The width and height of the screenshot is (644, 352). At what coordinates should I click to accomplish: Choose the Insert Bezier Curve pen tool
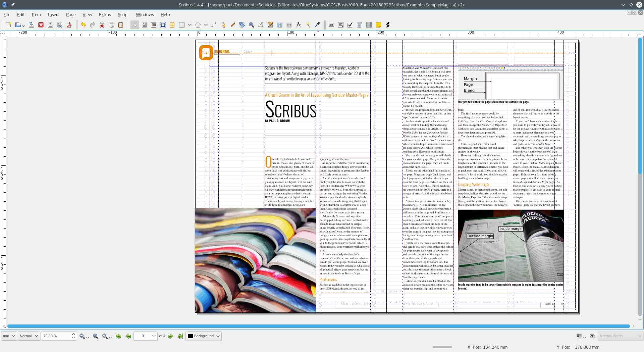pyautogui.click(x=223, y=25)
